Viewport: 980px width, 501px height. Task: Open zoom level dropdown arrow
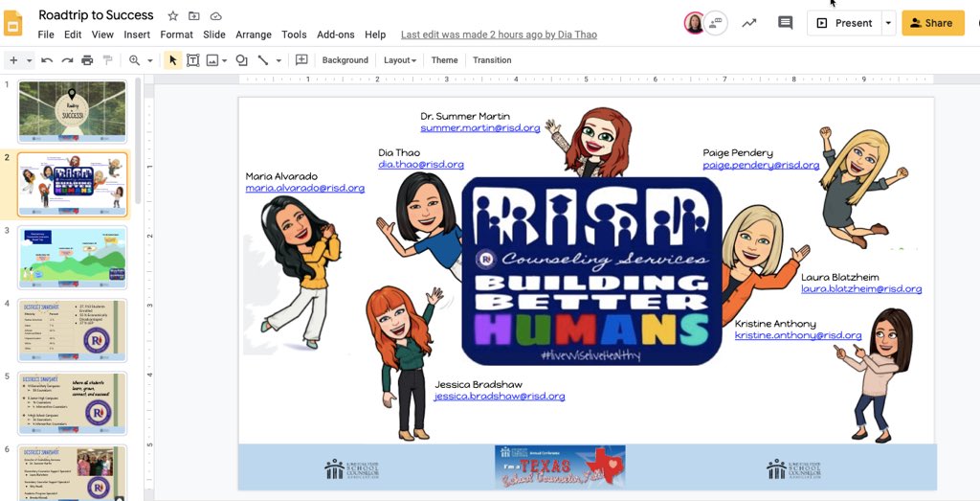(150, 60)
